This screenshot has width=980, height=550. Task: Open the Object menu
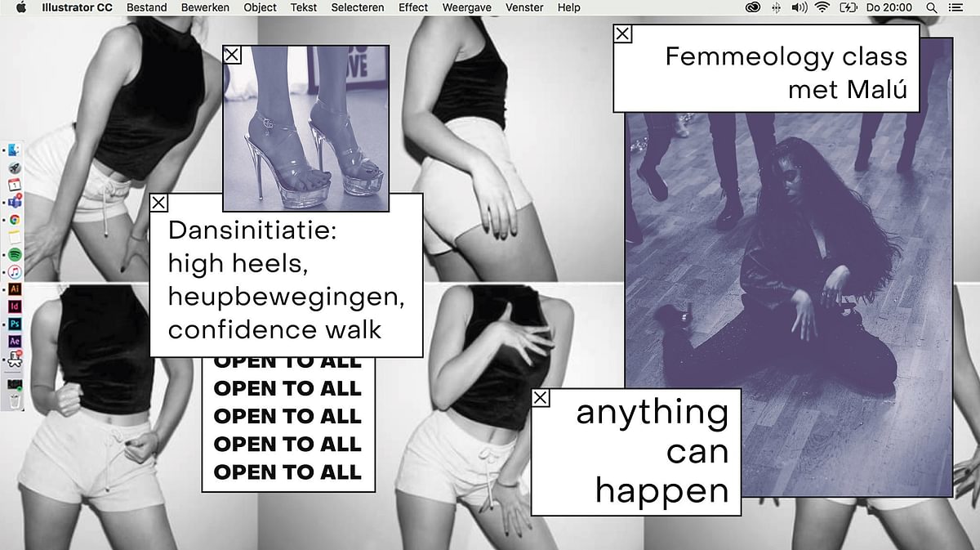pyautogui.click(x=260, y=7)
